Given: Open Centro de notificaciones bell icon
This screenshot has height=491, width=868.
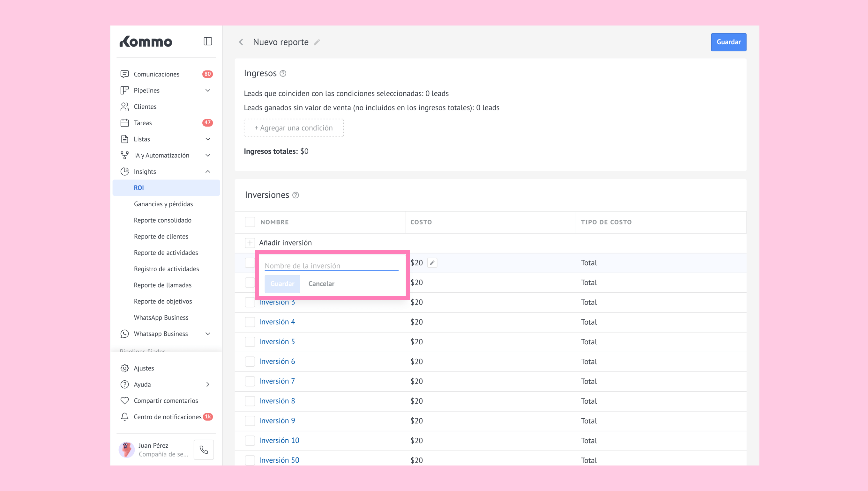Looking at the screenshot, I should tap(124, 417).
